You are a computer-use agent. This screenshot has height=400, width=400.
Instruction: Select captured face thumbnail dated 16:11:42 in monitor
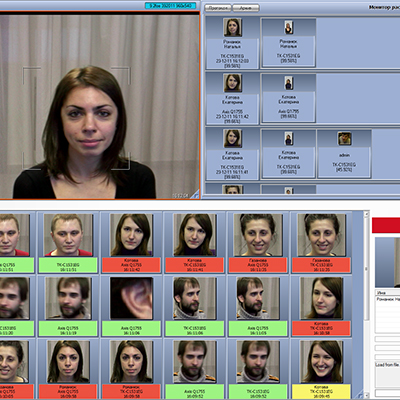pos(232,83)
